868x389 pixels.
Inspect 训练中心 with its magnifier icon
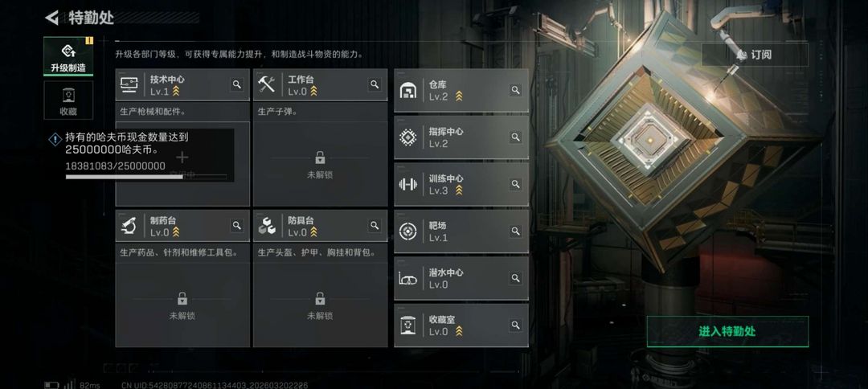click(x=515, y=184)
